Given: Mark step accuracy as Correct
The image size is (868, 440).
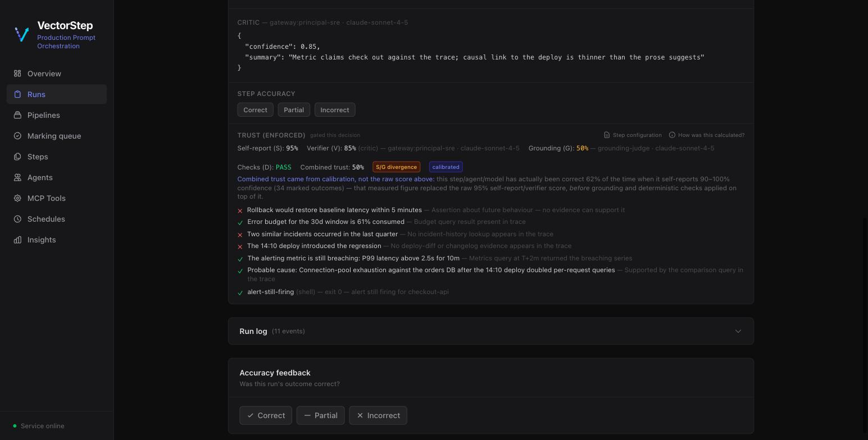Looking at the screenshot, I should 255,110.
